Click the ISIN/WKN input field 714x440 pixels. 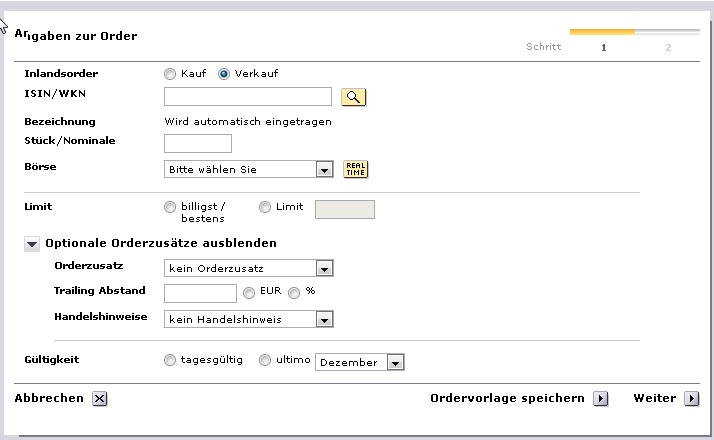[247, 96]
